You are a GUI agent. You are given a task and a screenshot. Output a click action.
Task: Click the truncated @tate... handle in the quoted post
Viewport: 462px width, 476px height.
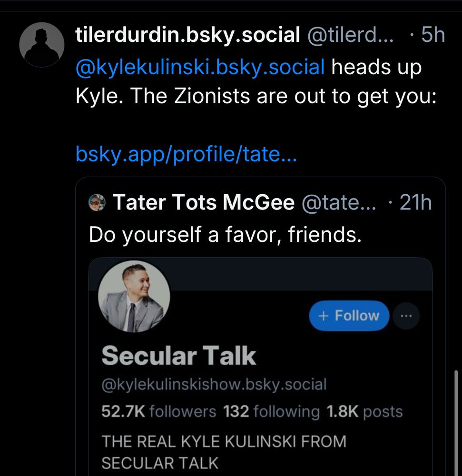338,204
